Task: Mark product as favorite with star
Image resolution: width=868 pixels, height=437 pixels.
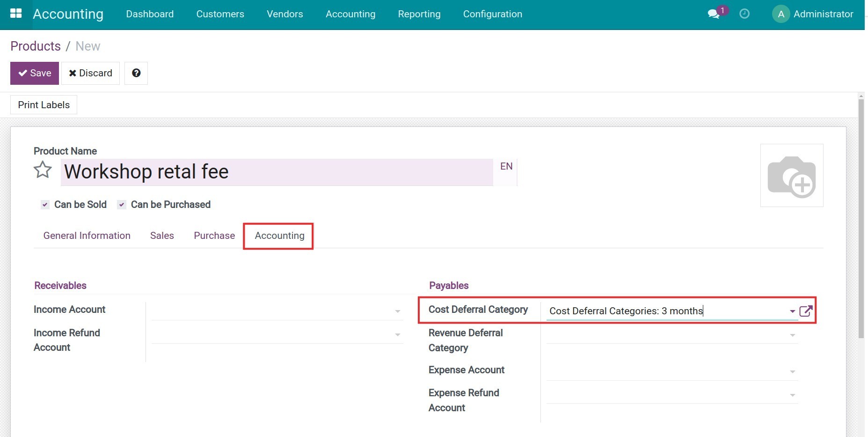Action: [43, 170]
